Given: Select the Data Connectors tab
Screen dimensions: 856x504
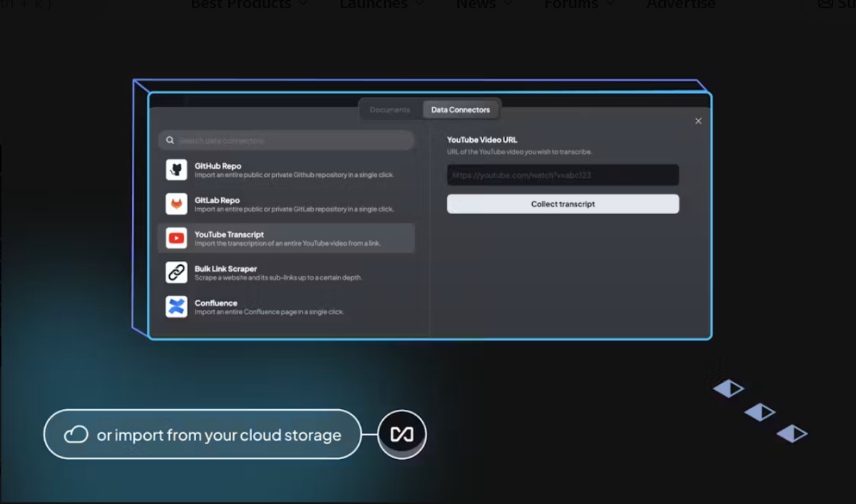Looking at the screenshot, I should click(x=460, y=110).
